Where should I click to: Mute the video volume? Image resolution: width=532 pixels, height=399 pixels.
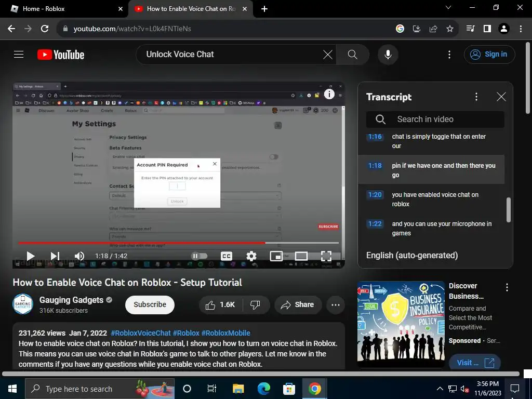[x=79, y=256]
